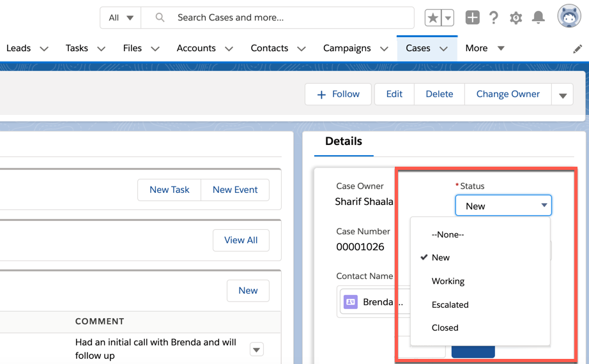This screenshot has height=364, width=589.
Task: Click the initial call with Brenda comment
Action: click(155, 349)
